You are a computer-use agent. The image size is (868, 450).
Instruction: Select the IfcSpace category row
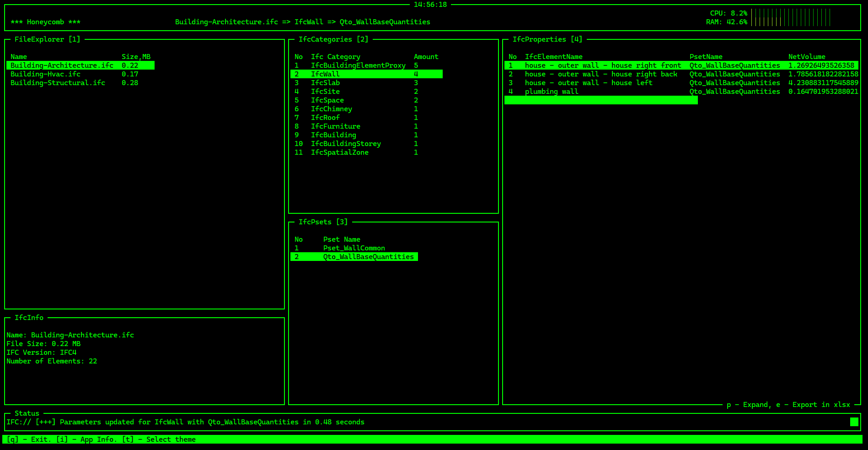point(366,100)
